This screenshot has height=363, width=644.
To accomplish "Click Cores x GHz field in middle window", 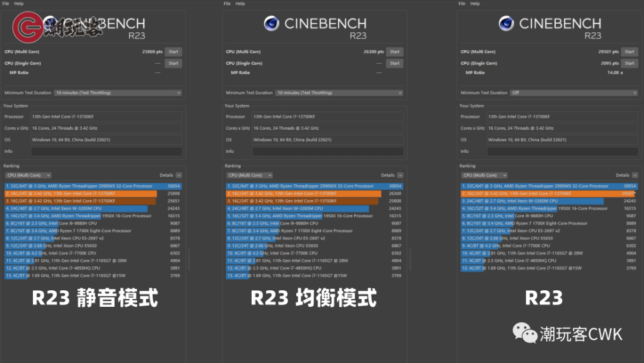I will click(328, 128).
